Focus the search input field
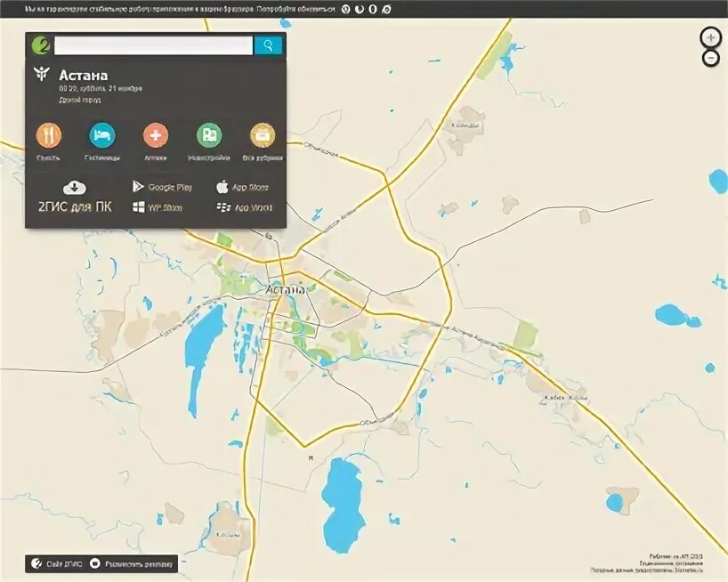 pos(154,45)
